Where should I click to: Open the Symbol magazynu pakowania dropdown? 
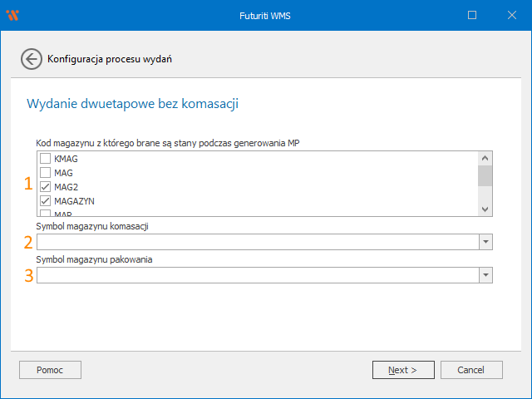[x=485, y=275]
